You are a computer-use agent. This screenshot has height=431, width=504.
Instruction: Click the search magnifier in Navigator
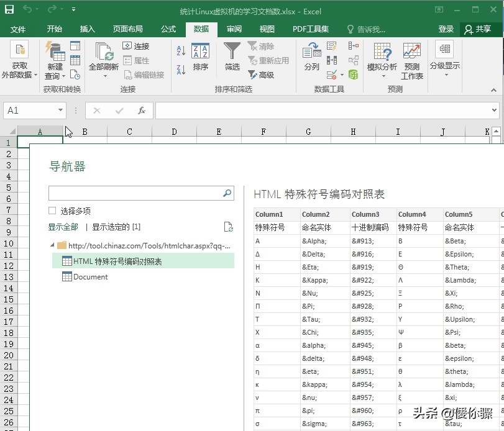pos(227,194)
